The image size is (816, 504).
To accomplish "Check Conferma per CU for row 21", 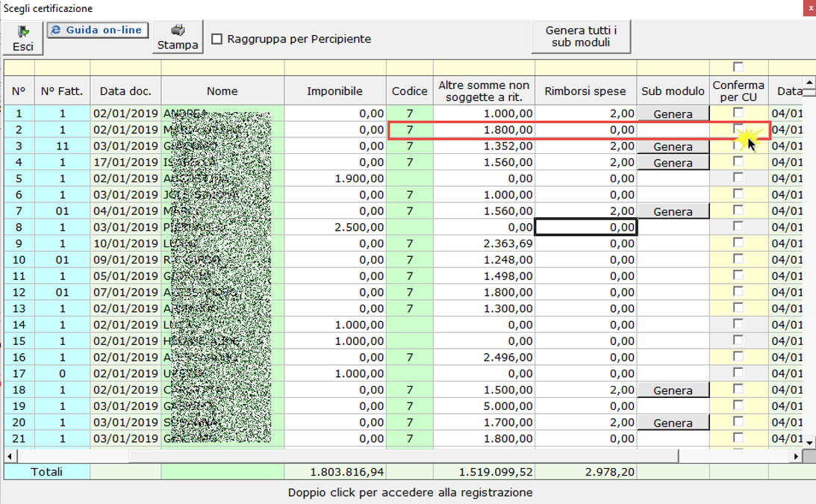I will tap(738, 437).
